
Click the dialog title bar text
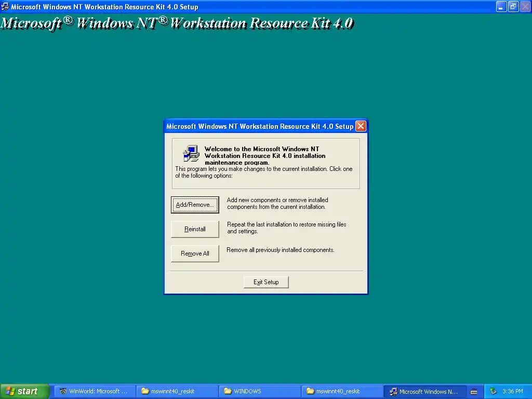(260, 126)
